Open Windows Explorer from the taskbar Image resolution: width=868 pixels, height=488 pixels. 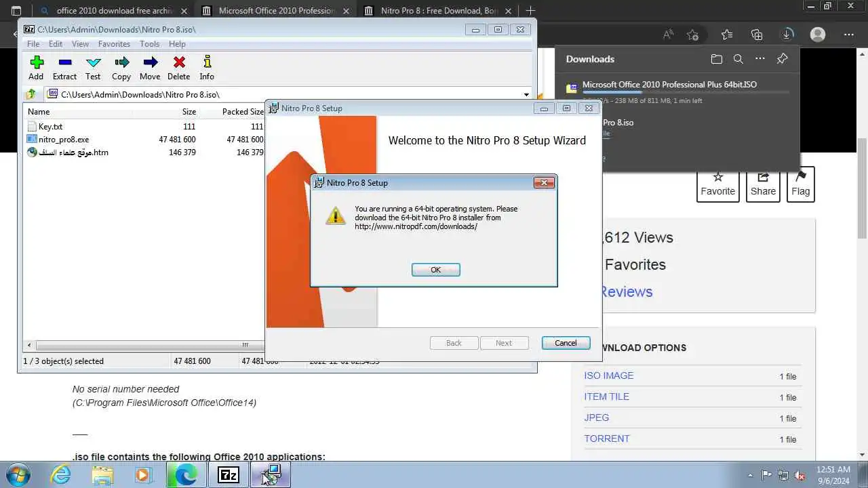coord(102,475)
